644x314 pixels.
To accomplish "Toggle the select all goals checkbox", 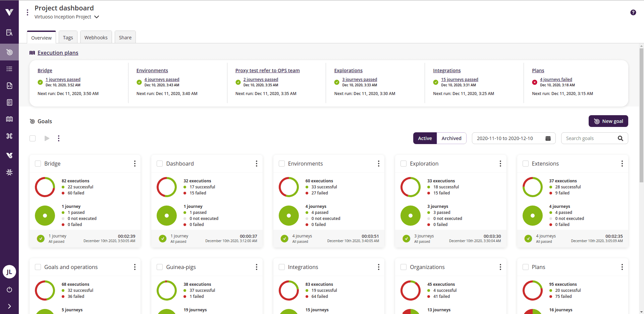I will coord(33,138).
